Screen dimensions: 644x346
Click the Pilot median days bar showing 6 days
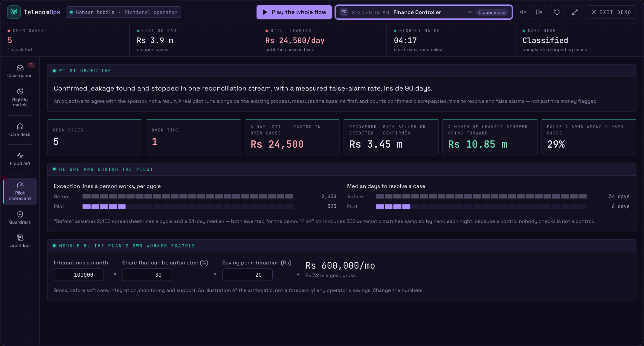(x=481, y=206)
